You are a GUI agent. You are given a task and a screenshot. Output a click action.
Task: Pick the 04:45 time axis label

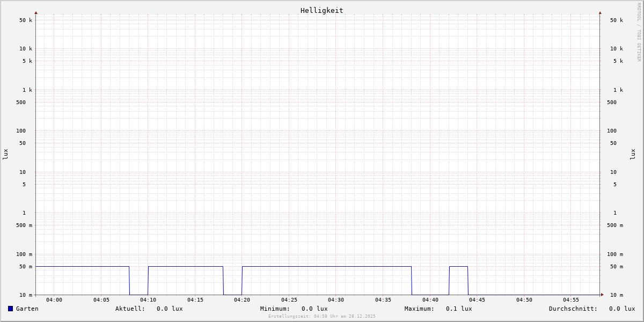coord(477,300)
